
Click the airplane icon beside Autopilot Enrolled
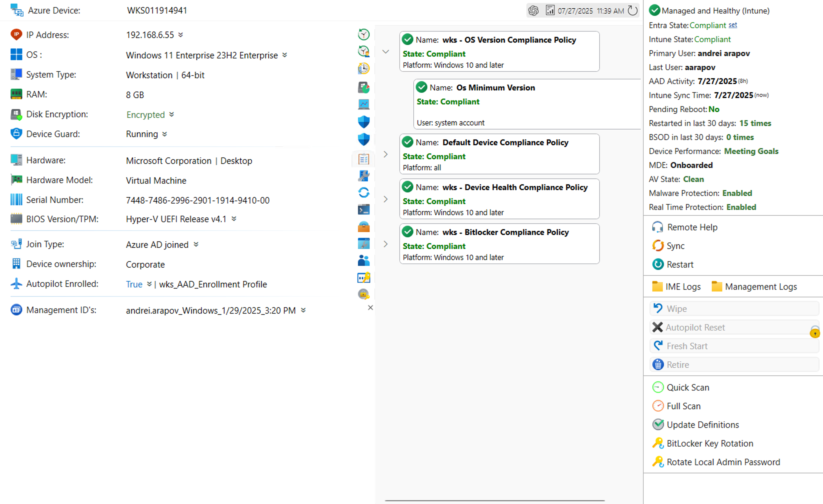[x=16, y=283]
